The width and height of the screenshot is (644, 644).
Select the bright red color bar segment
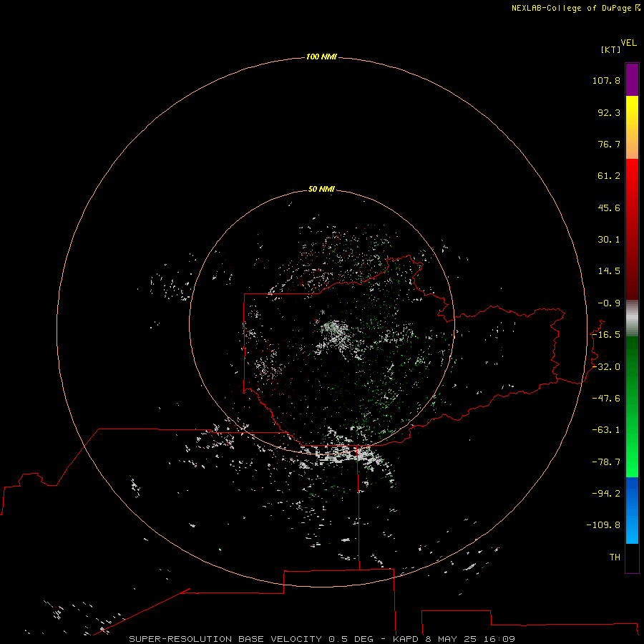click(632, 229)
